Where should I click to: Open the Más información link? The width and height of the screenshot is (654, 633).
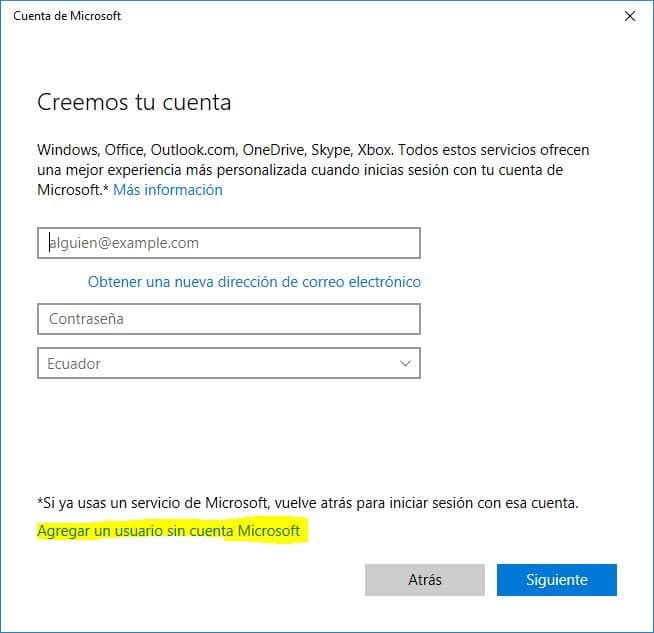tap(168, 190)
